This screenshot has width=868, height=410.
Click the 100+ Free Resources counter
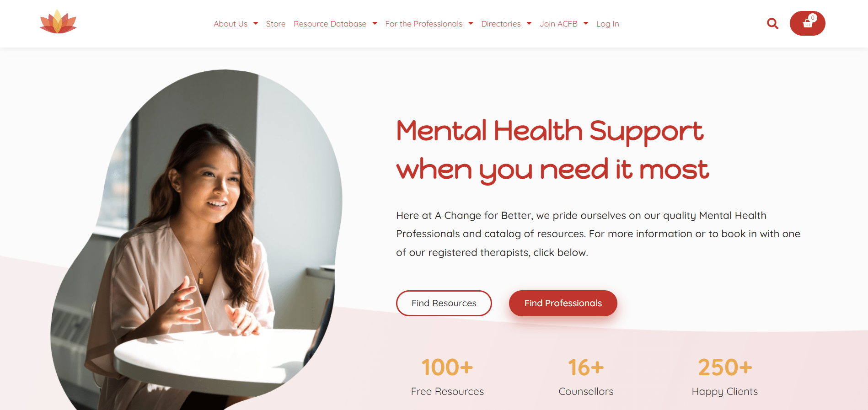click(447, 377)
